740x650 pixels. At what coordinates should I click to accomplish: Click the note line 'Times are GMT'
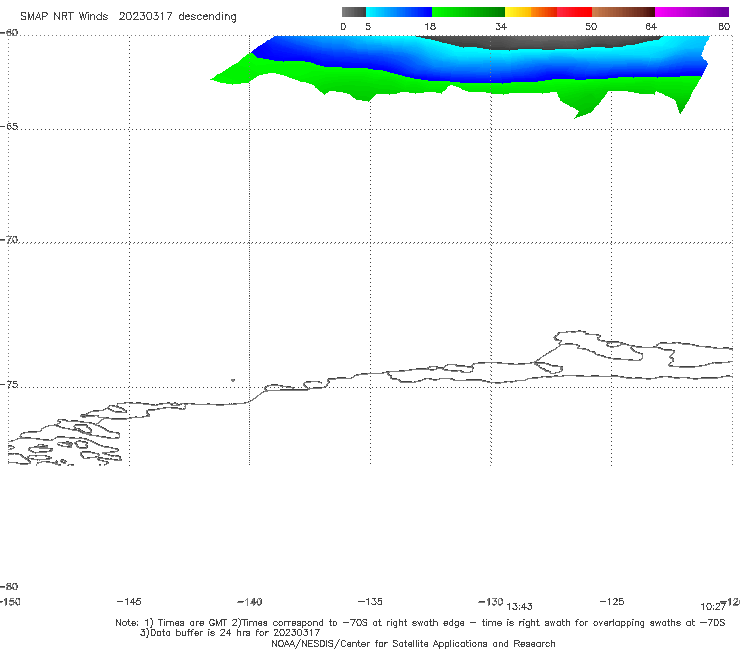pyautogui.click(x=193, y=623)
